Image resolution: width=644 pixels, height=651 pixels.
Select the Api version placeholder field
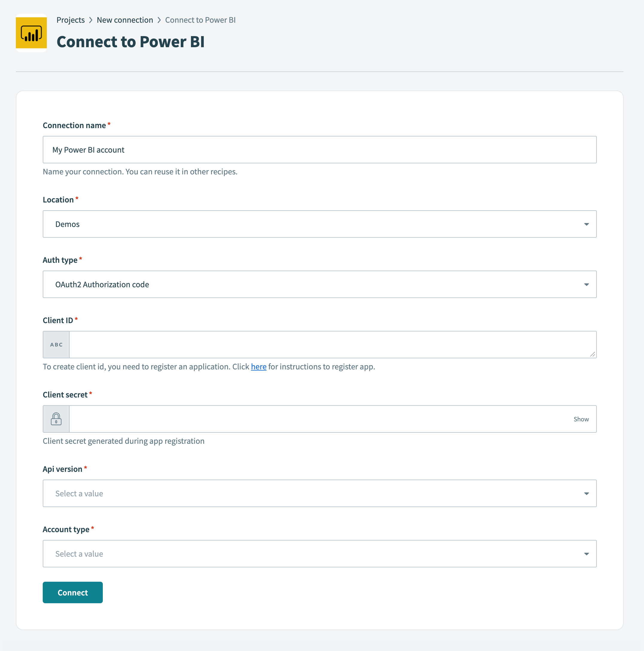[x=236, y=493]
